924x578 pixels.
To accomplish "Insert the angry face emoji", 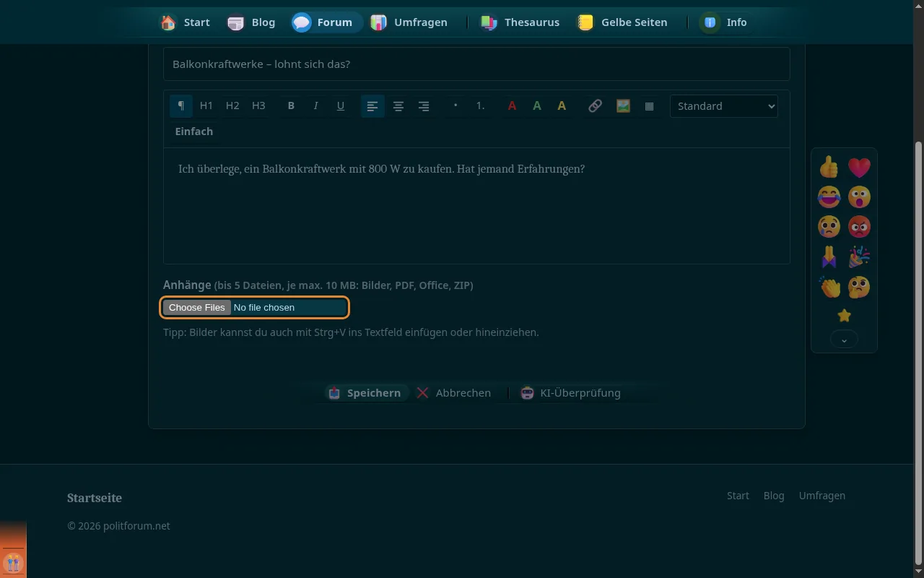I will pyautogui.click(x=859, y=227).
